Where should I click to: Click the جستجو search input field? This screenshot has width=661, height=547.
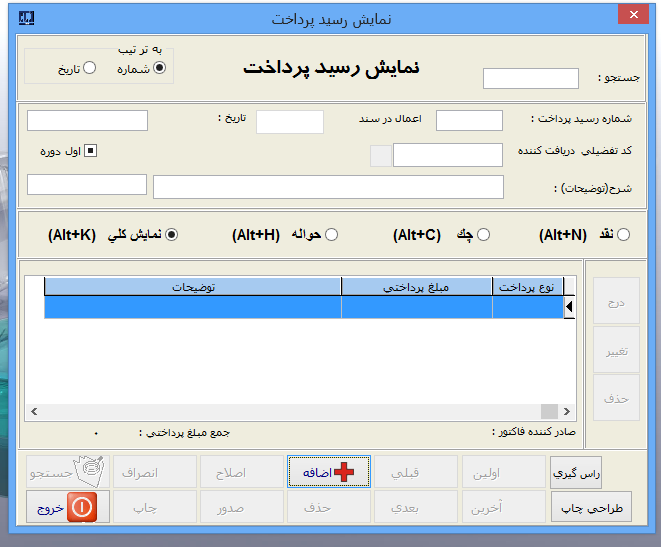530,78
